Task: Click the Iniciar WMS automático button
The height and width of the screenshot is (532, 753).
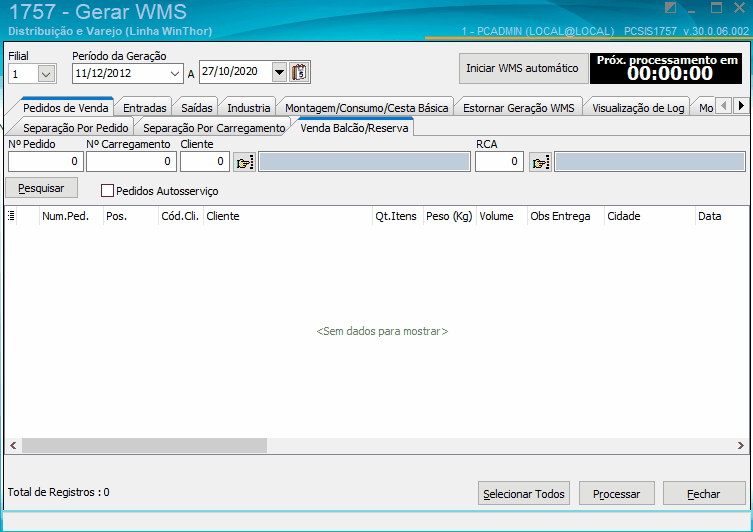Action: (522, 68)
